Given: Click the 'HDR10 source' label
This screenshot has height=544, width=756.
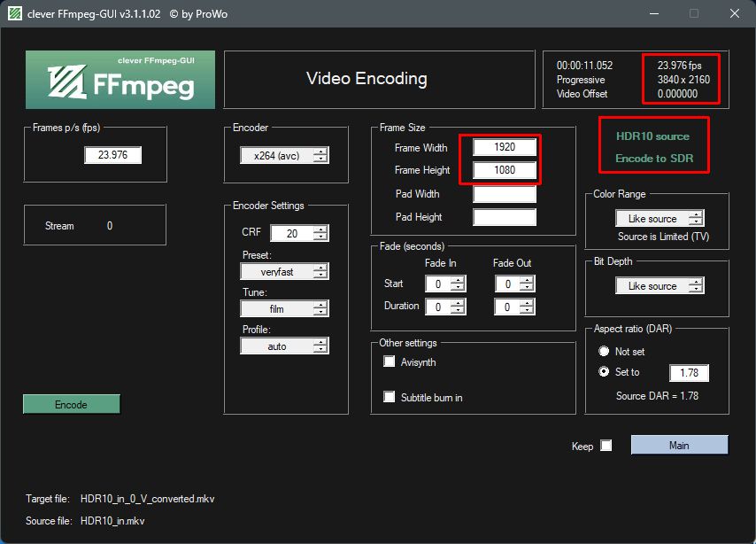Looking at the screenshot, I should pos(652,136).
